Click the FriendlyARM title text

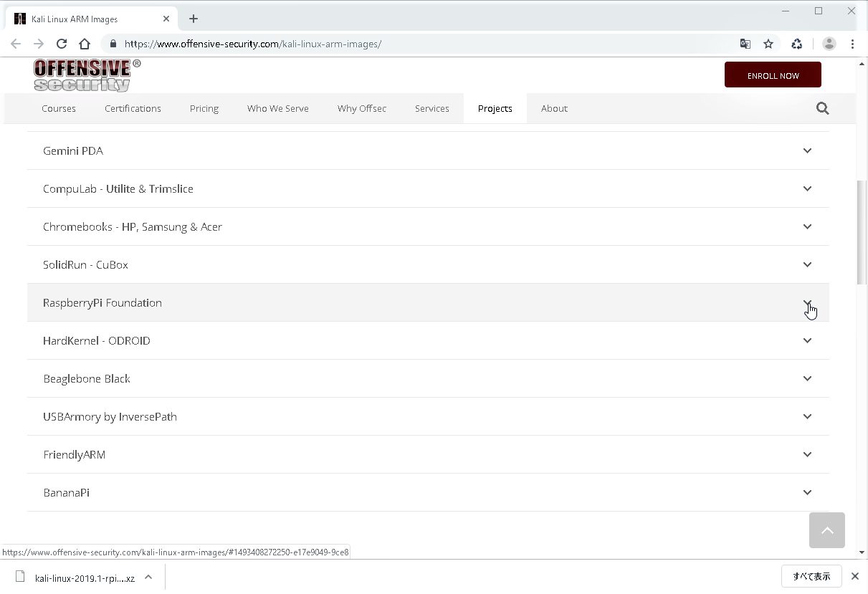click(x=74, y=454)
